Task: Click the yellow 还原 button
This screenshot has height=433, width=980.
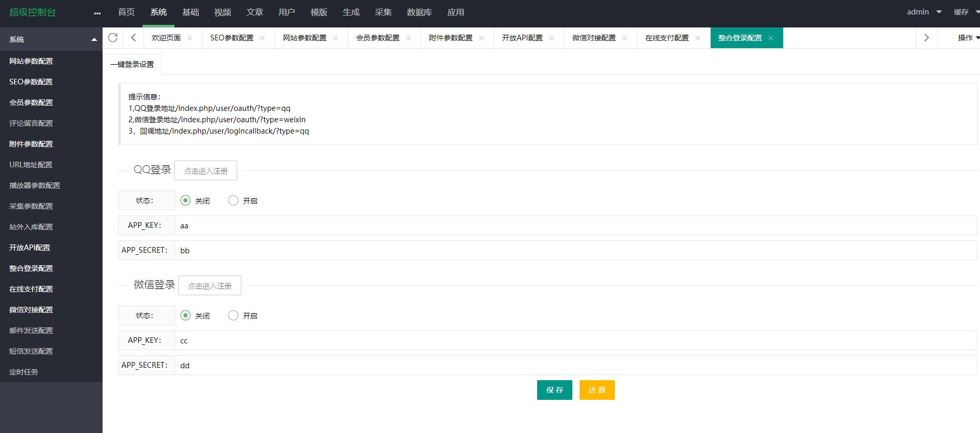Action: [597, 390]
